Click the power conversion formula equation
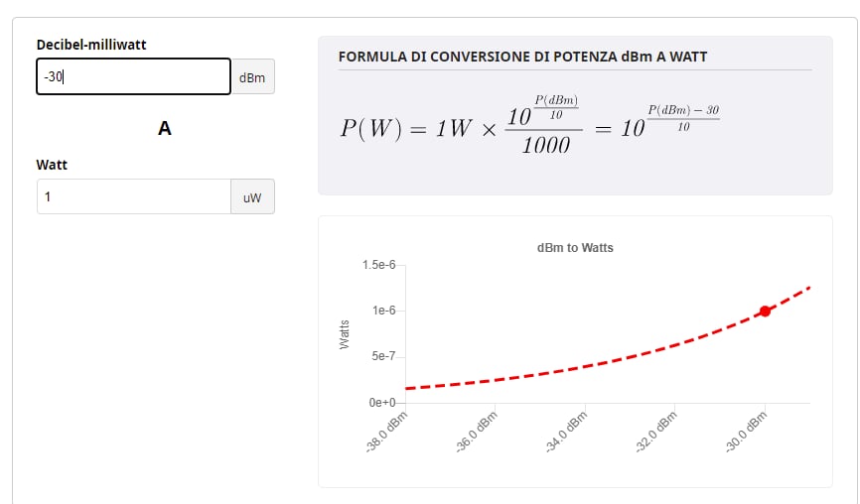Image resolution: width=860 pixels, height=504 pixels. (529, 126)
